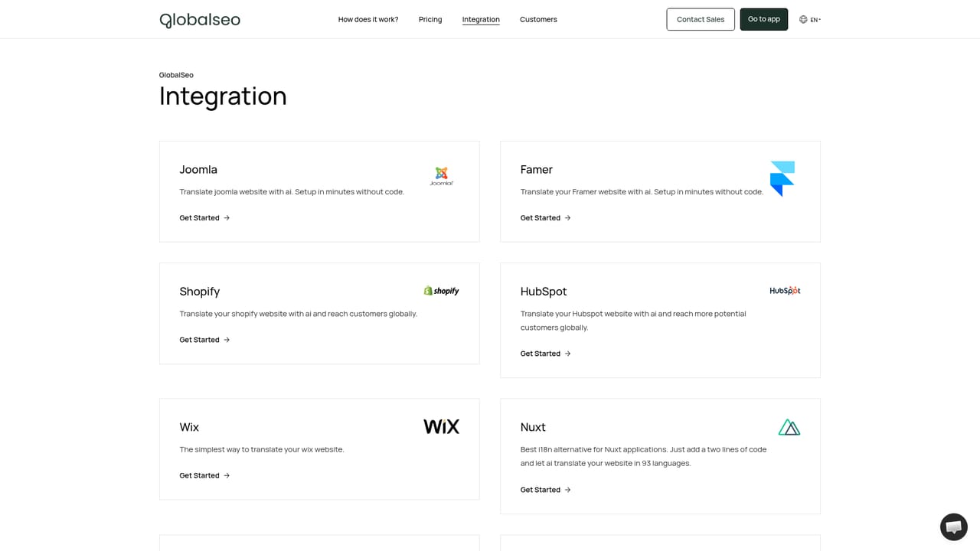Click the HubSpot card title
Image resolution: width=980 pixels, height=551 pixels.
[544, 292]
